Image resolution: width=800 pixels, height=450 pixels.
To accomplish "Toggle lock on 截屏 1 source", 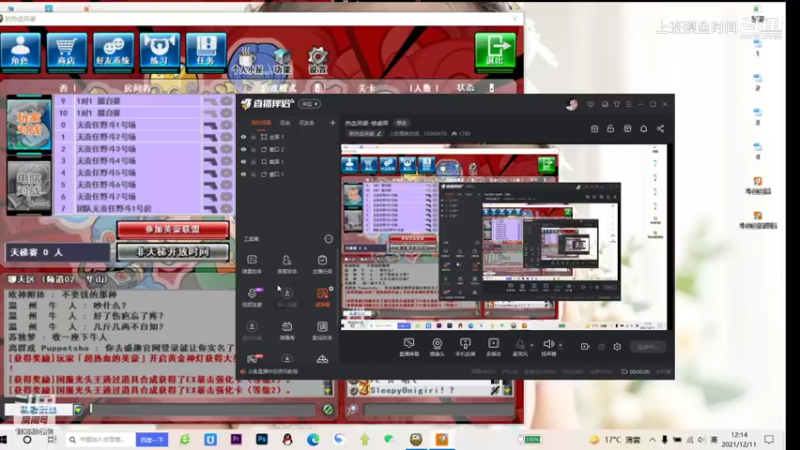I will point(253,162).
